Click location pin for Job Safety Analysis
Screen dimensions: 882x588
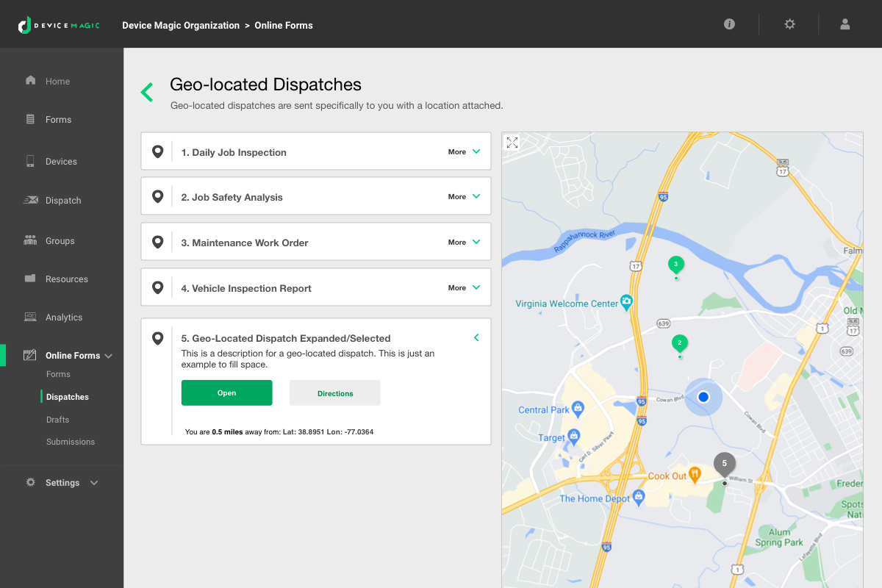tap(157, 196)
